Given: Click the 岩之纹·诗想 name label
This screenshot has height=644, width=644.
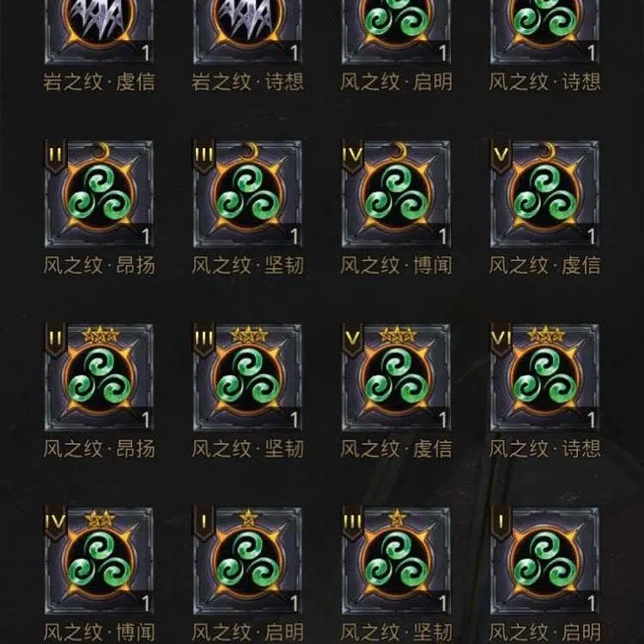Looking at the screenshot, I should tap(248, 82).
